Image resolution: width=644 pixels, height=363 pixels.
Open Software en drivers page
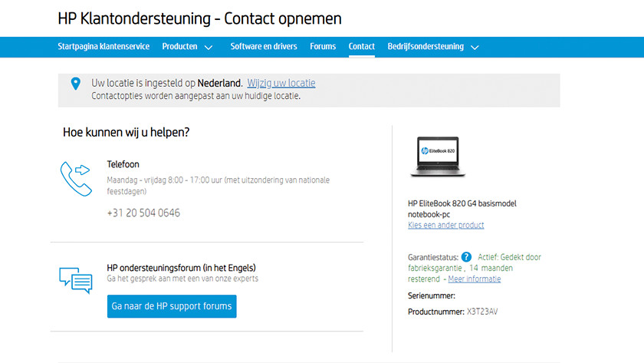click(x=264, y=46)
